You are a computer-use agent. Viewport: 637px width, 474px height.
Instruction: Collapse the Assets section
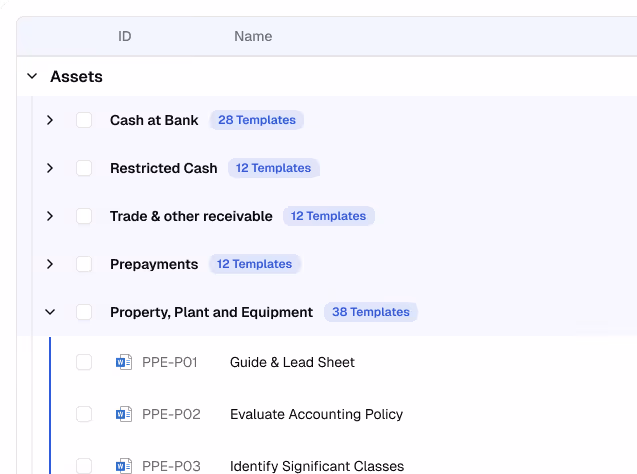coord(32,76)
